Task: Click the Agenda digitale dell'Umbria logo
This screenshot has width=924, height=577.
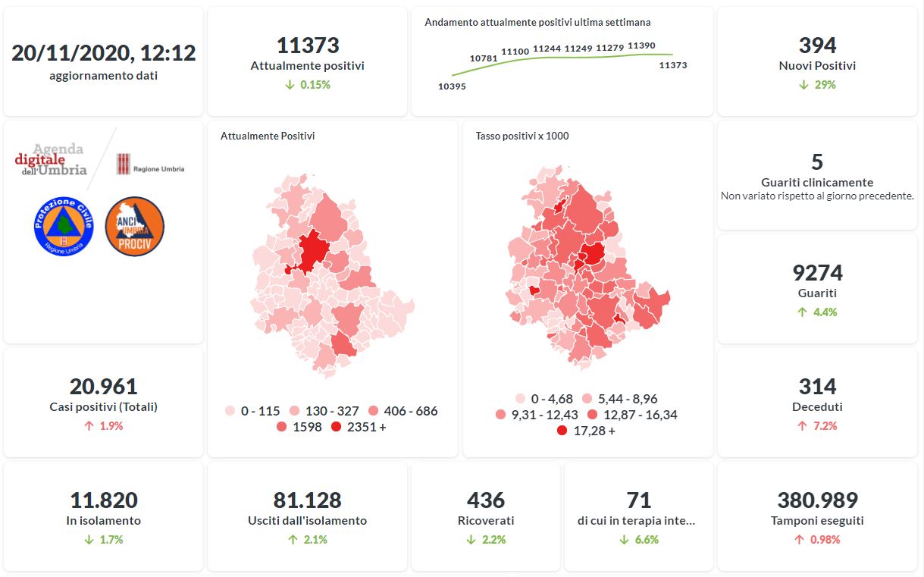Action: 51,160
